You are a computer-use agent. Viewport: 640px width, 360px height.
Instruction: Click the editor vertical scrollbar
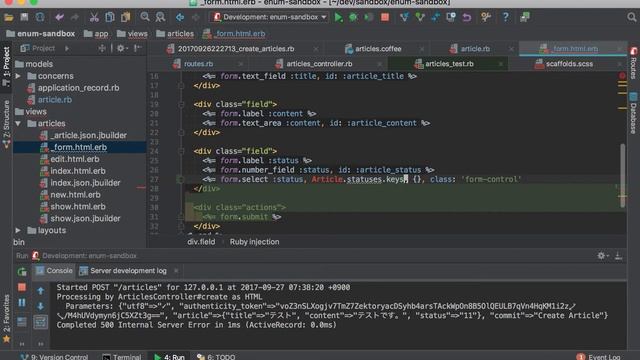[x=622, y=176]
